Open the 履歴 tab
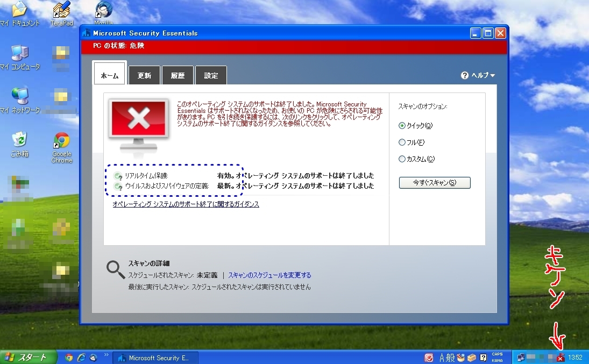Screen dimensions: 589x364 (x=178, y=75)
